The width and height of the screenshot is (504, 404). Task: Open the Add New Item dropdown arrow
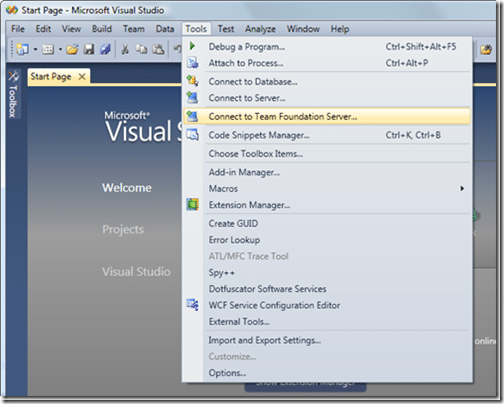pyautogui.click(x=60, y=50)
